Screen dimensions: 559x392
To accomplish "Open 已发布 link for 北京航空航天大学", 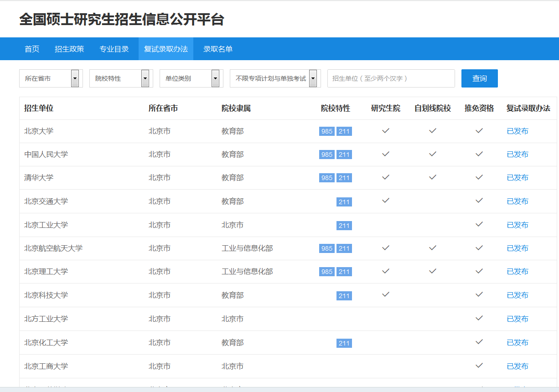I will coord(518,248).
